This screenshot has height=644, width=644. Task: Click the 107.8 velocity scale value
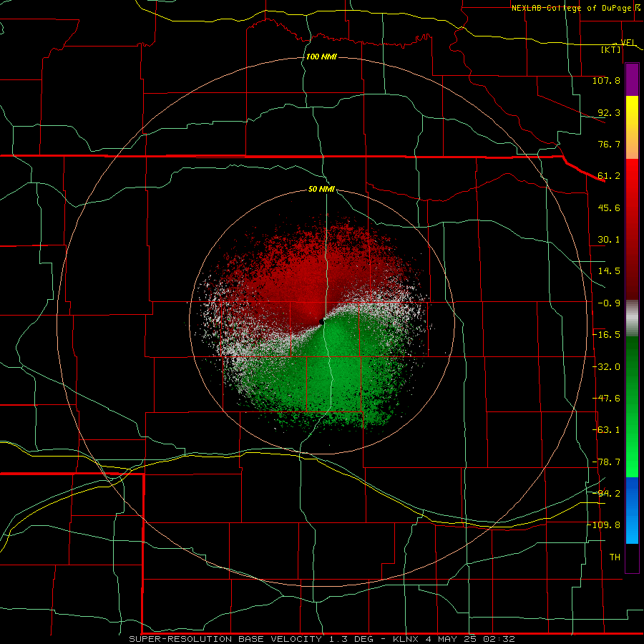606,80
